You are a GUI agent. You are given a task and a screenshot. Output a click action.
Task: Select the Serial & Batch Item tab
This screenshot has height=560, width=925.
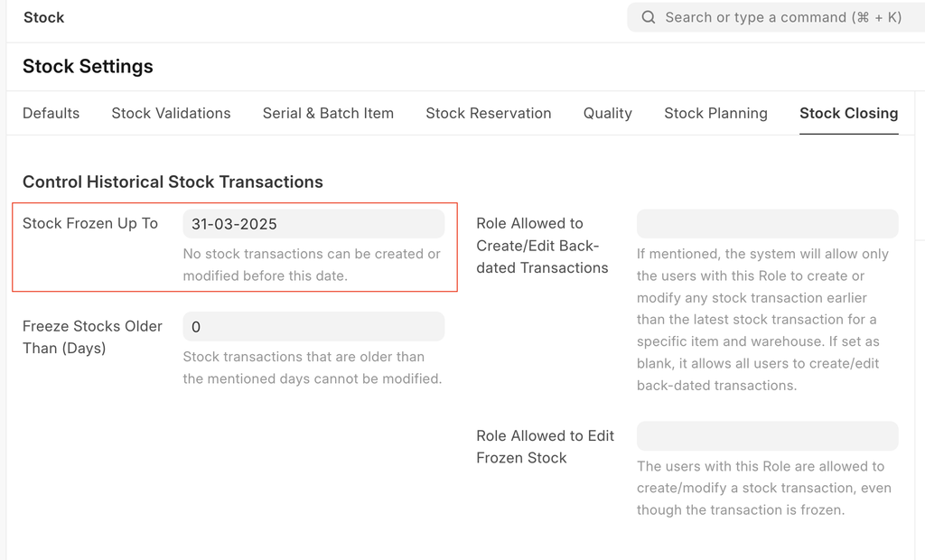[328, 113]
